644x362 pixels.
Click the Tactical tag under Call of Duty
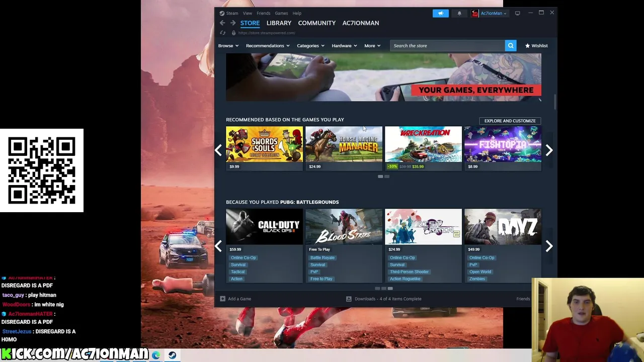tap(237, 272)
